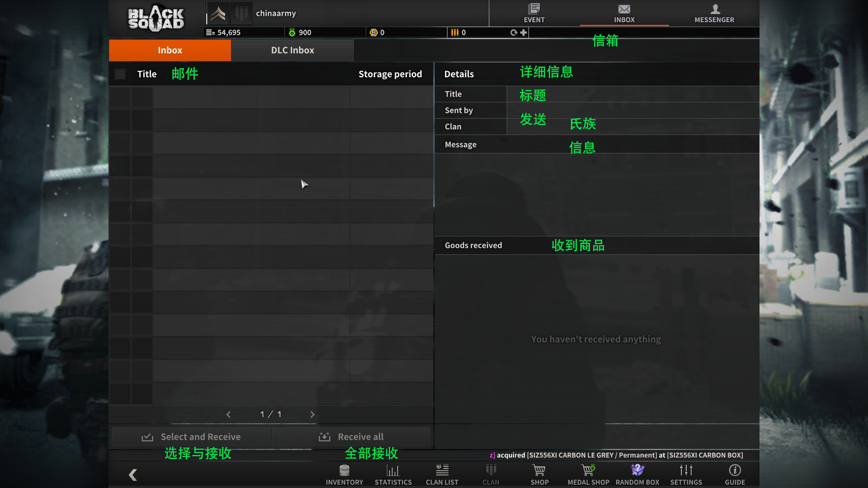Image resolution: width=868 pixels, height=488 pixels.
Task: Click the Inbox envelope icon
Action: coord(624,9)
